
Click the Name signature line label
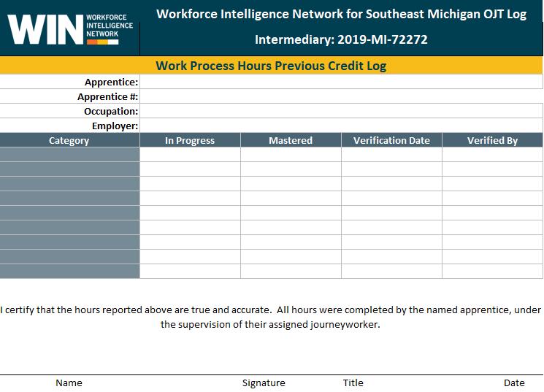(x=69, y=383)
